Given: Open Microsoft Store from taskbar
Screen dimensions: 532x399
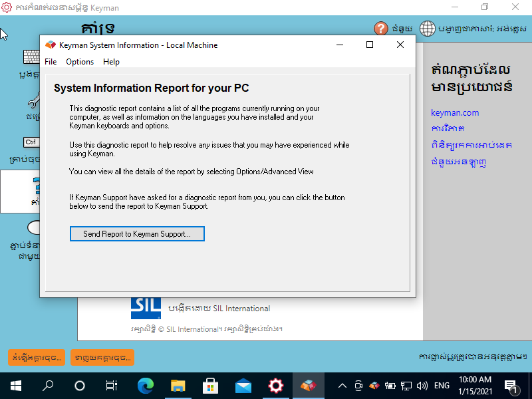Looking at the screenshot, I should point(210,386).
